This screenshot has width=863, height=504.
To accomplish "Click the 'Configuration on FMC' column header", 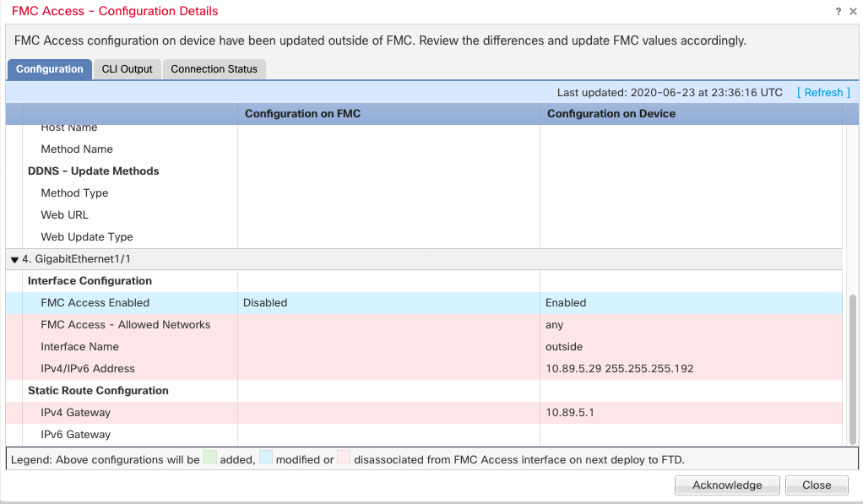I will [x=302, y=114].
